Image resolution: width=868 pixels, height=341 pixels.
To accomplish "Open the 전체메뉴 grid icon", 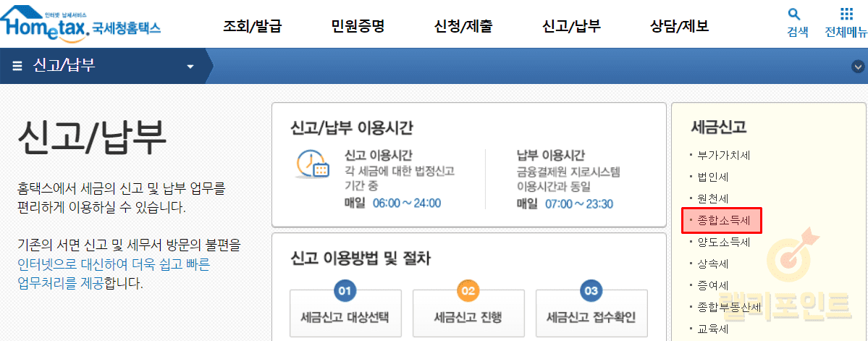I will 846,14.
